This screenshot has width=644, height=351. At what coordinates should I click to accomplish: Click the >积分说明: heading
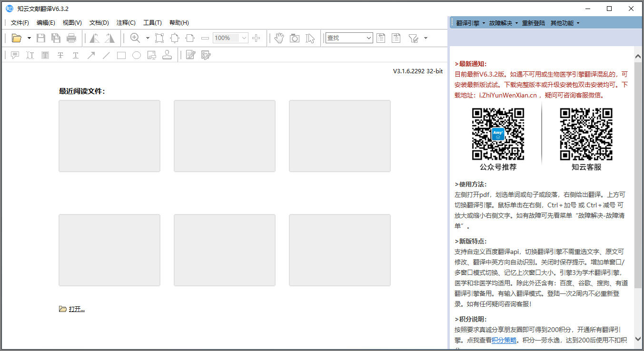coord(470,319)
